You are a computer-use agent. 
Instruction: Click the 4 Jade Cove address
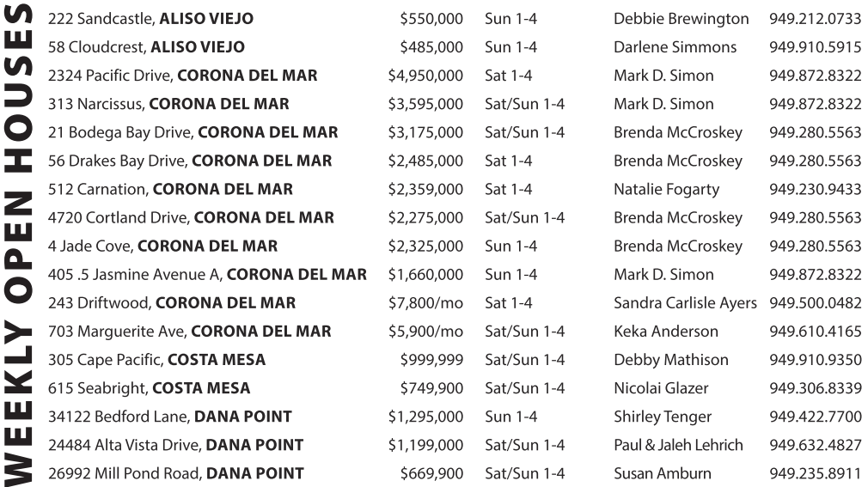coord(162,246)
